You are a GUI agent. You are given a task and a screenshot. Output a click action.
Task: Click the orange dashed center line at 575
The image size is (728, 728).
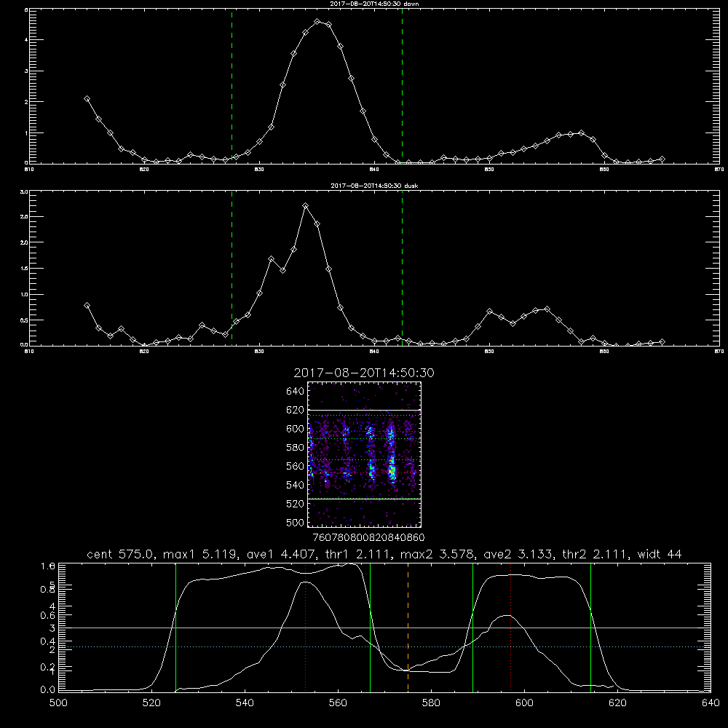point(408,628)
